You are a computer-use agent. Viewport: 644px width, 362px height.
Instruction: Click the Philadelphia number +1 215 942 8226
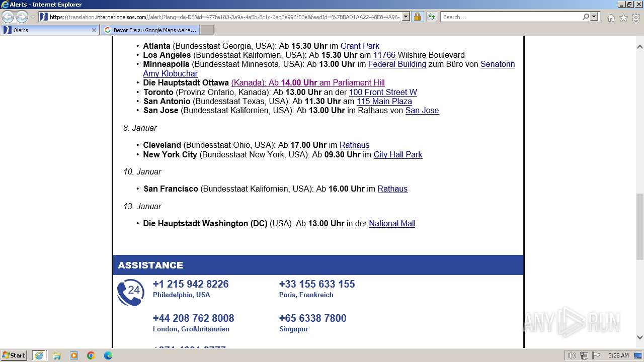pos(191,284)
